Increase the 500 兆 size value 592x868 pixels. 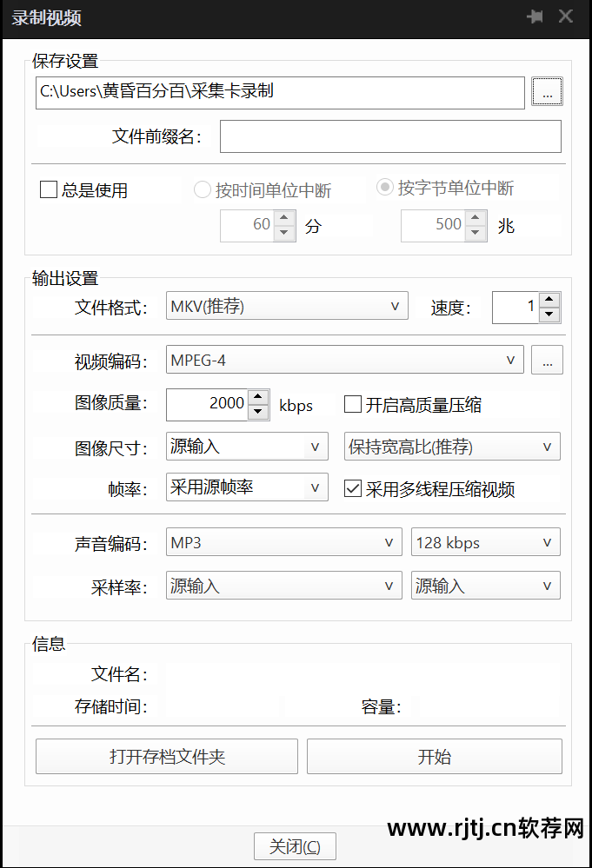click(476, 217)
